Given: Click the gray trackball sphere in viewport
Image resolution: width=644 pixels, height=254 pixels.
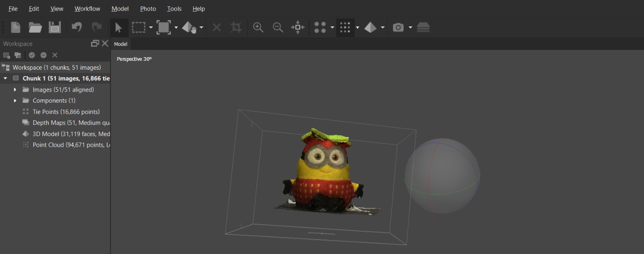Looking at the screenshot, I should (442, 176).
